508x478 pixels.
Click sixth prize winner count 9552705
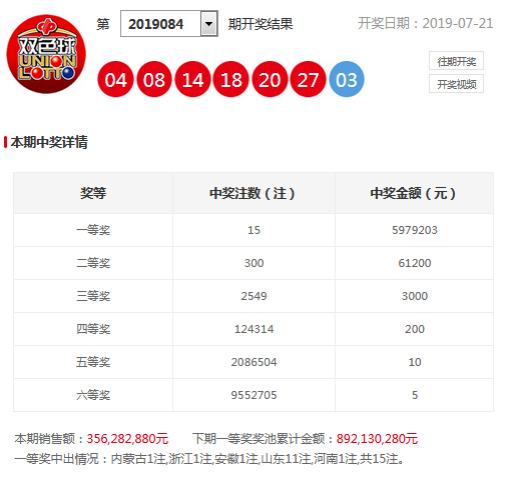point(254,395)
